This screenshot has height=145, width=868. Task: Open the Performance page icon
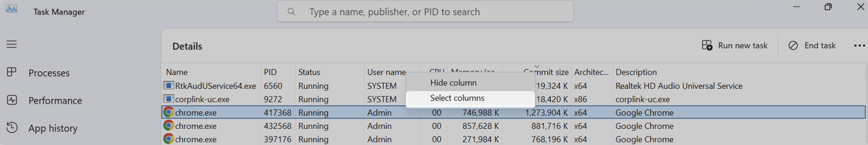click(x=12, y=100)
